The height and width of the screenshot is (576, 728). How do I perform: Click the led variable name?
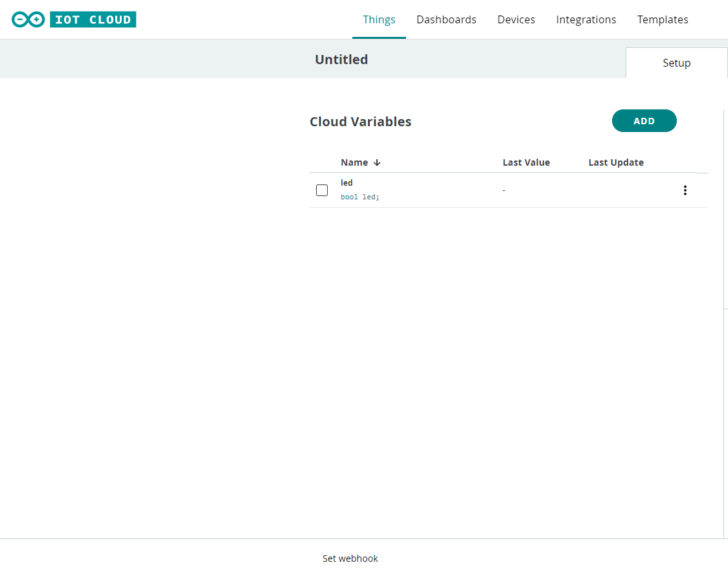pyautogui.click(x=347, y=183)
